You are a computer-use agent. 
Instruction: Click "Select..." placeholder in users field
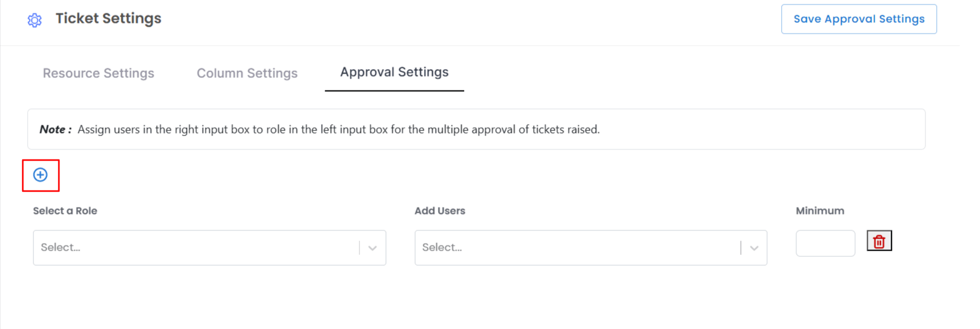point(442,247)
